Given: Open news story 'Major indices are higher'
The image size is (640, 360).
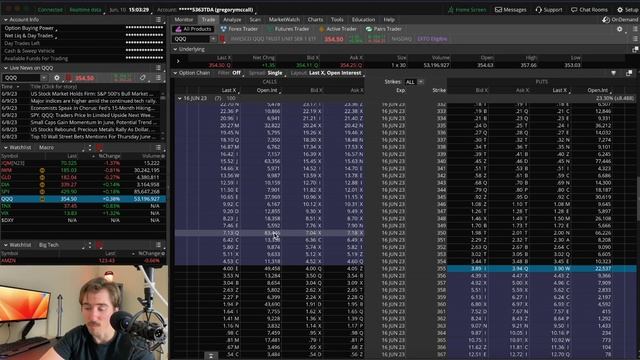Looking at the screenshot, I should 93,101.
